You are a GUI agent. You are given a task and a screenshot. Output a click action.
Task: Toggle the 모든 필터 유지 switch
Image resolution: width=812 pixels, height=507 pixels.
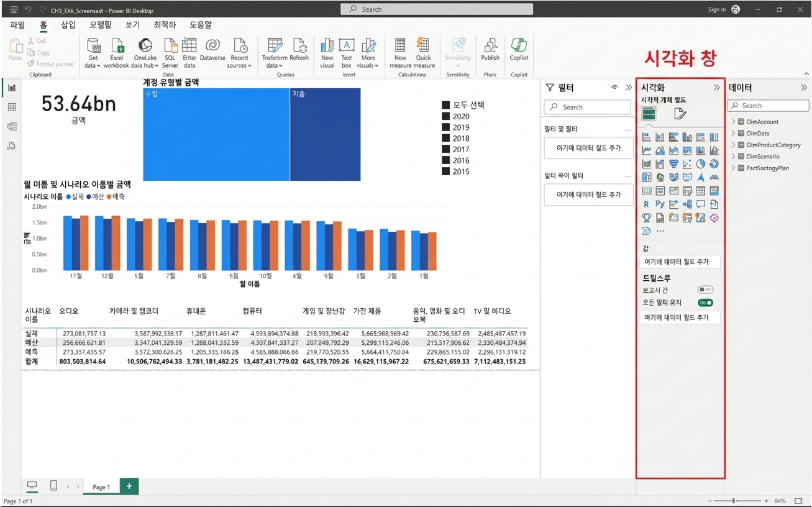705,303
